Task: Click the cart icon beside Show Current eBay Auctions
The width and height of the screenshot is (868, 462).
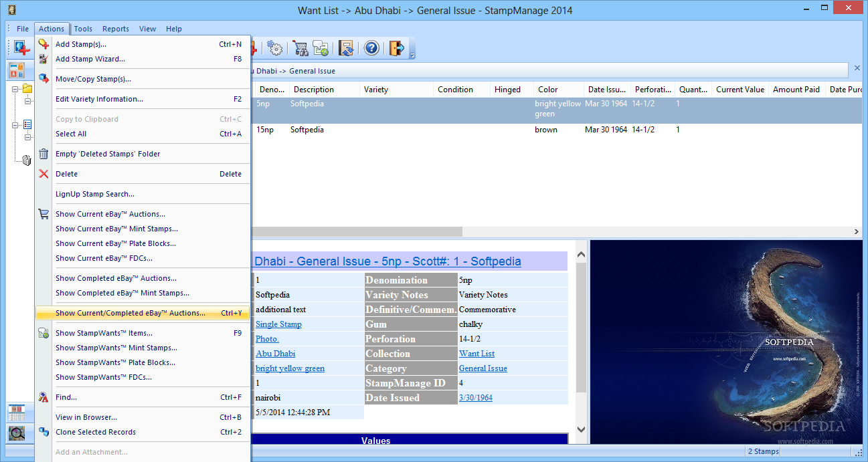Action: 44,214
